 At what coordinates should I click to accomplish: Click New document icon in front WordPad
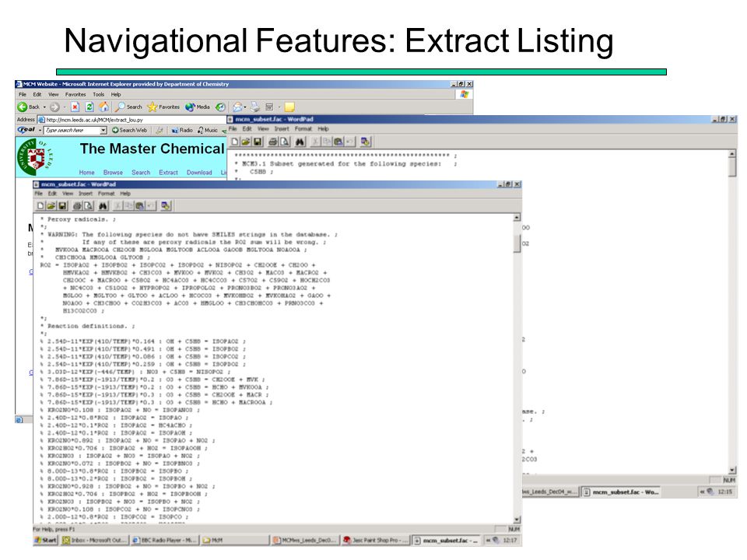(x=40, y=205)
